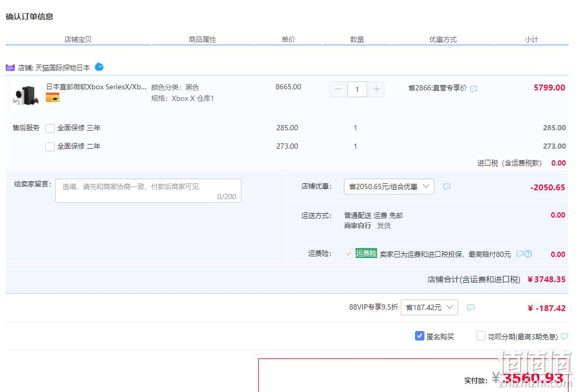This screenshot has width=577, height=392.
Task: Open the product link 日本直邮微软Xbox SeriesX
Action: (96, 87)
